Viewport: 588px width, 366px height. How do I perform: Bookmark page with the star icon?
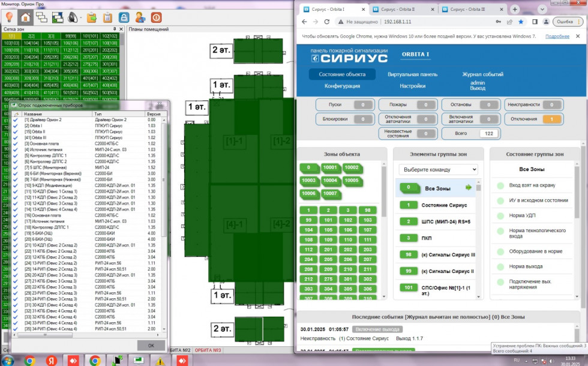(521, 22)
